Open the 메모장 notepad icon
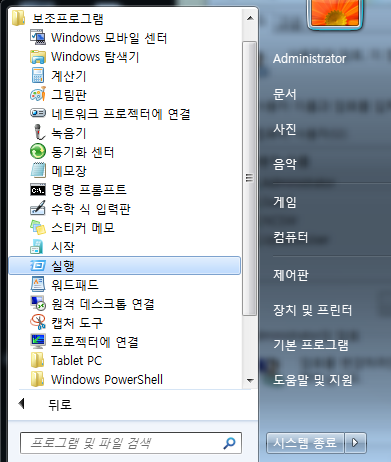 [x=38, y=170]
